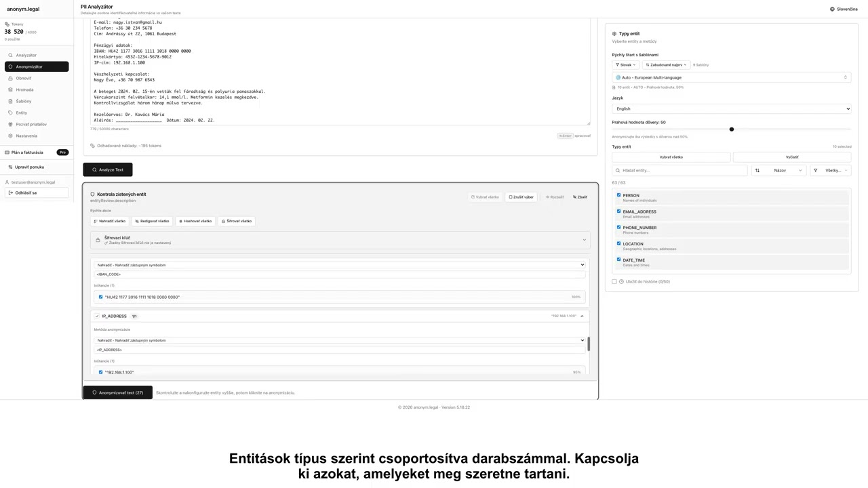Click Nahradiť všetko quick action
This screenshot has height=488, width=868.
(x=109, y=221)
